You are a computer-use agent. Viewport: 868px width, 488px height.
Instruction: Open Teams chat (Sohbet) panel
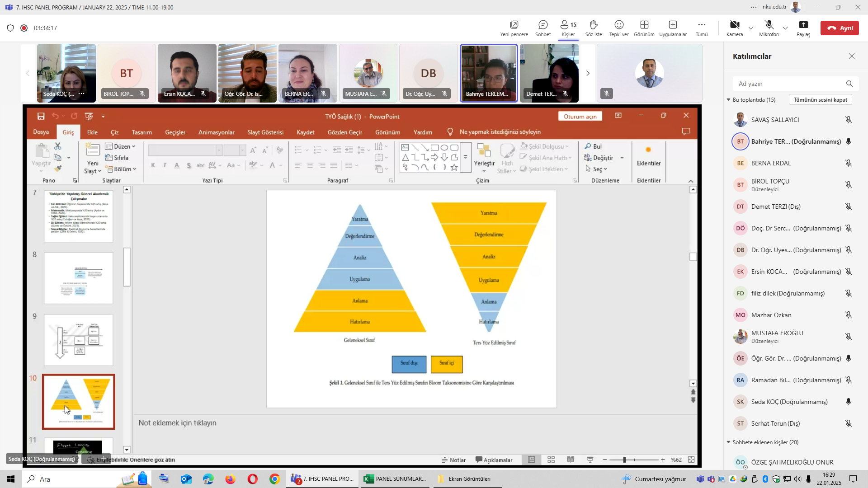pyautogui.click(x=543, y=28)
